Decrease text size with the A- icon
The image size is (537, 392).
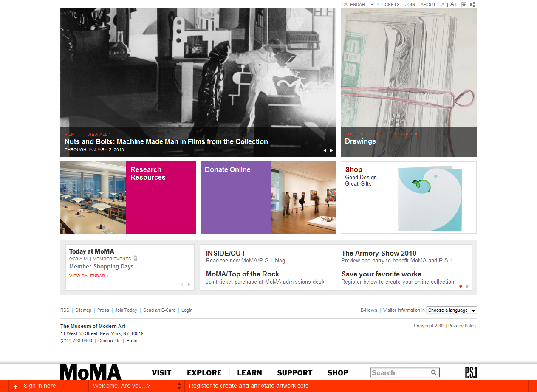pyautogui.click(x=443, y=5)
